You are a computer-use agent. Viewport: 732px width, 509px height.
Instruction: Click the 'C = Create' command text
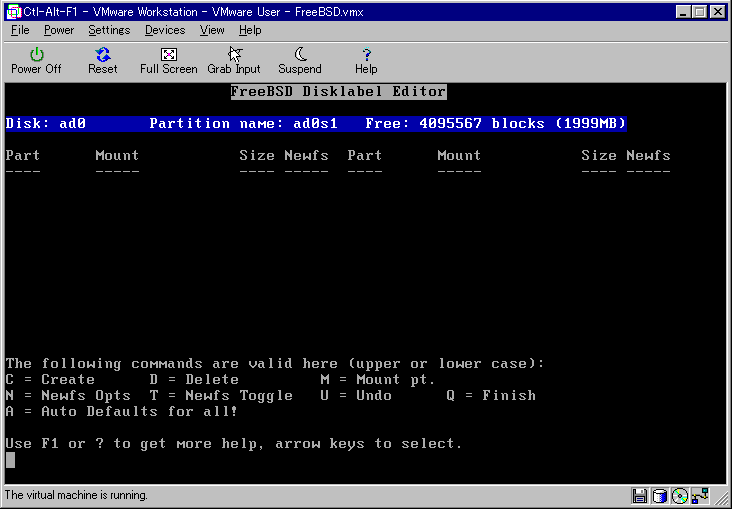coord(50,380)
